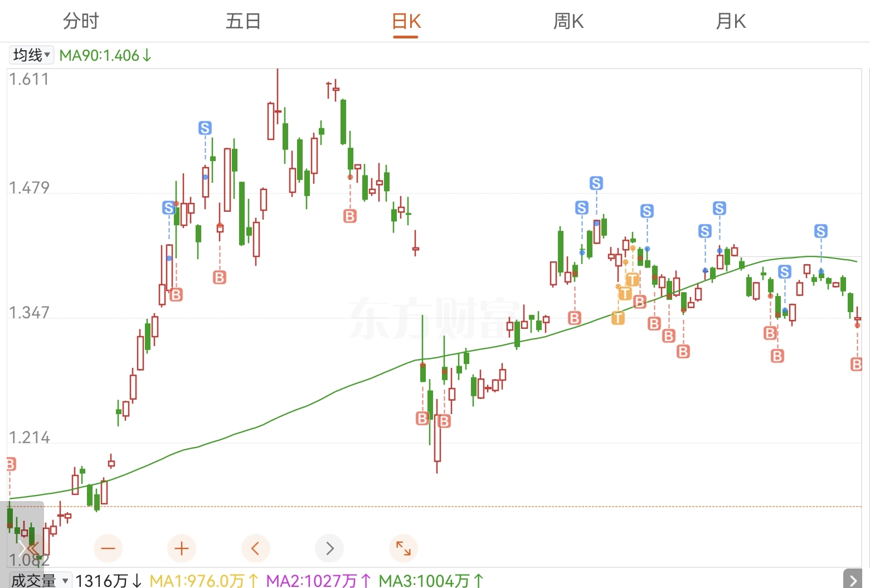Zoom out chart with minus icon
Screen dimensions: 870x588
coord(108,548)
